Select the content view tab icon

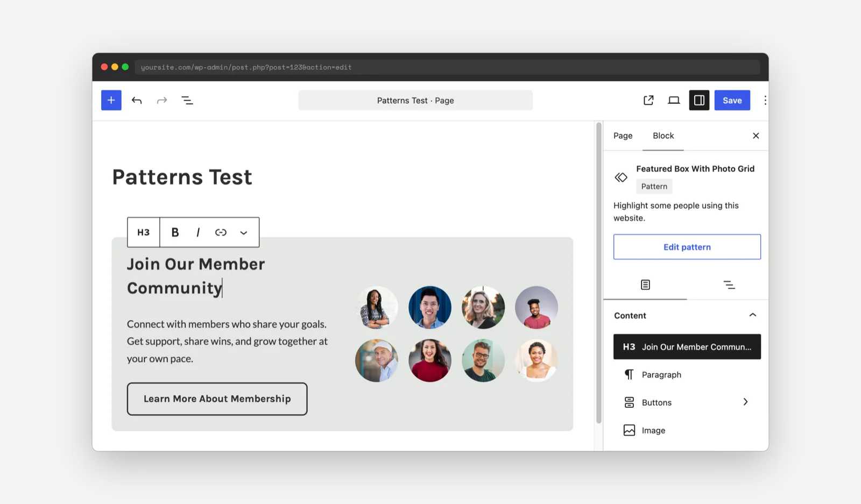645,285
